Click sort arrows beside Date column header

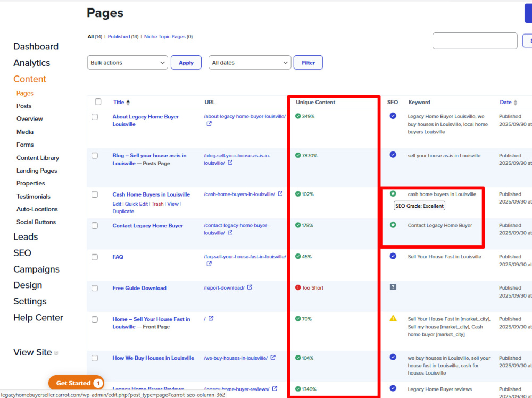[516, 103]
